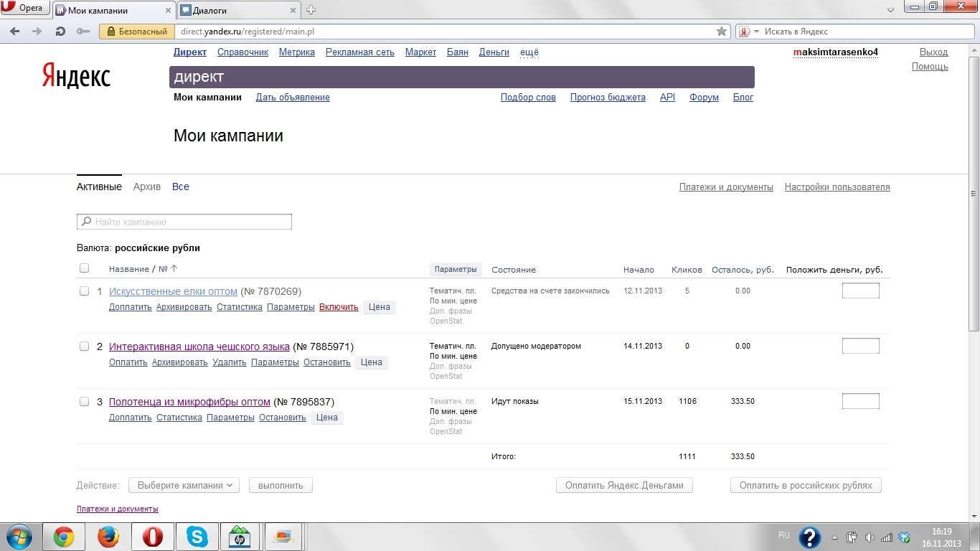Screen dimensions: 980x551
Task: Open 'Цена' for campaign 7870269
Action: point(380,307)
